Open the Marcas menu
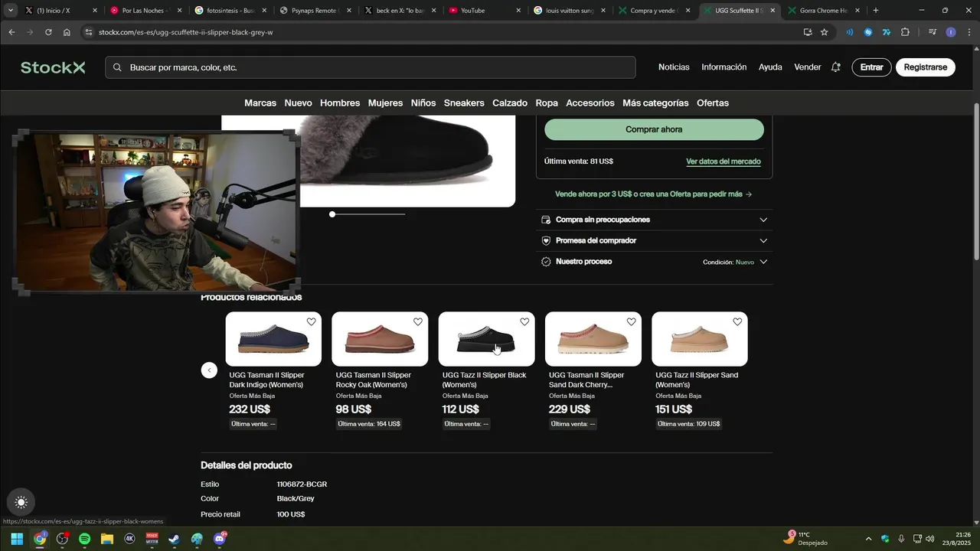Viewport: 980px width, 551px height. tap(260, 103)
